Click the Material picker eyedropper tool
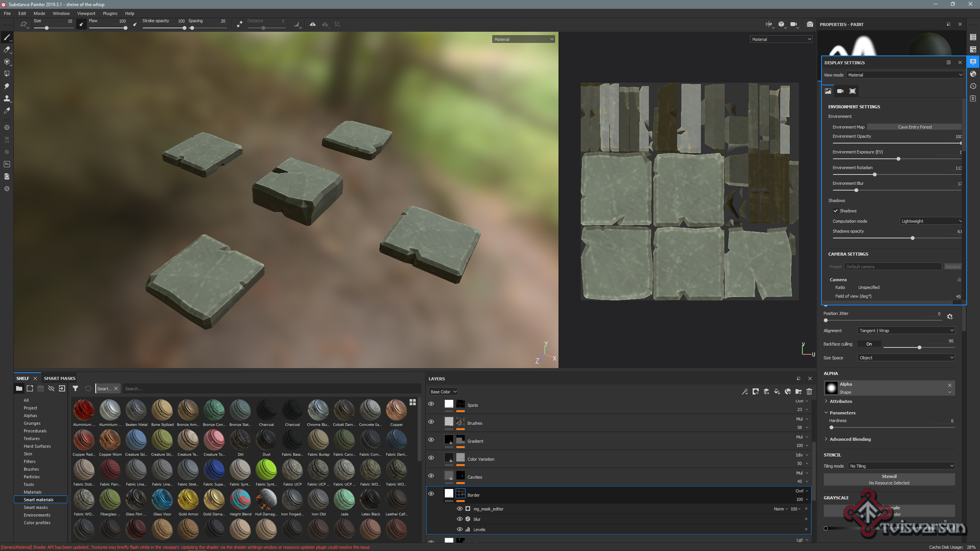This screenshot has width=980, height=551. tap(7, 111)
